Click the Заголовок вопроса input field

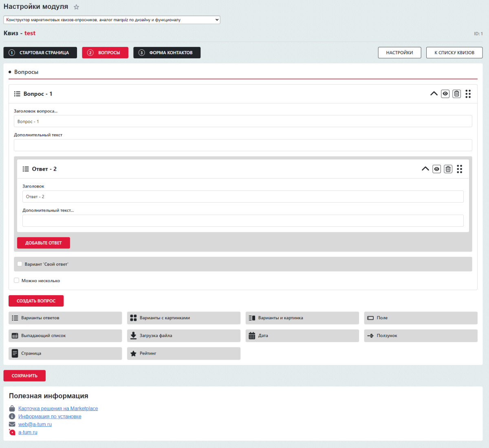coord(243,121)
